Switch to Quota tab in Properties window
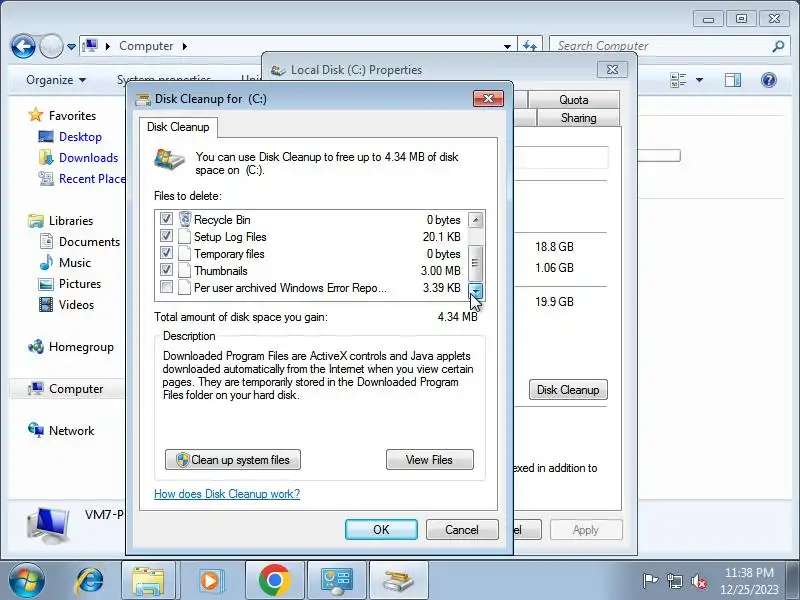This screenshot has width=800, height=600. coord(573,100)
